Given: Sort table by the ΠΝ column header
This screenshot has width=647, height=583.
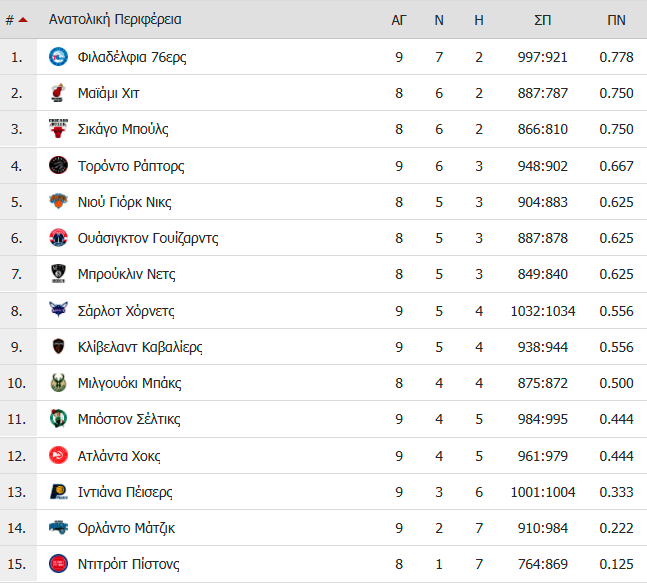Looking at the screenshot, I should coord(616,20).
